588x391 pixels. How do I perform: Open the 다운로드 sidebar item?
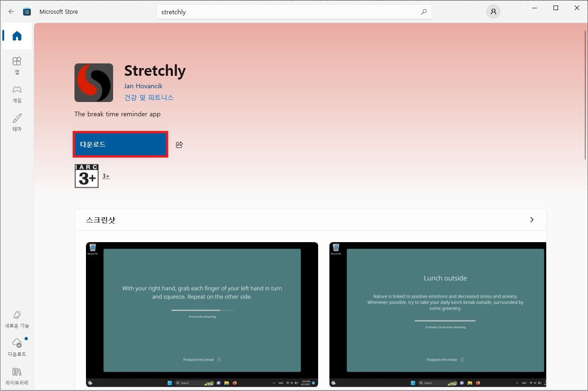click(x=17, y=348)
